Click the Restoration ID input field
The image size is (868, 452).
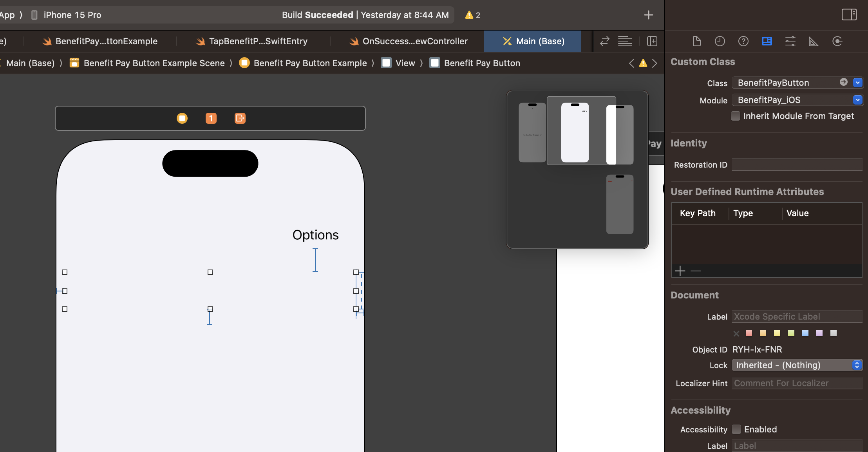797,165
